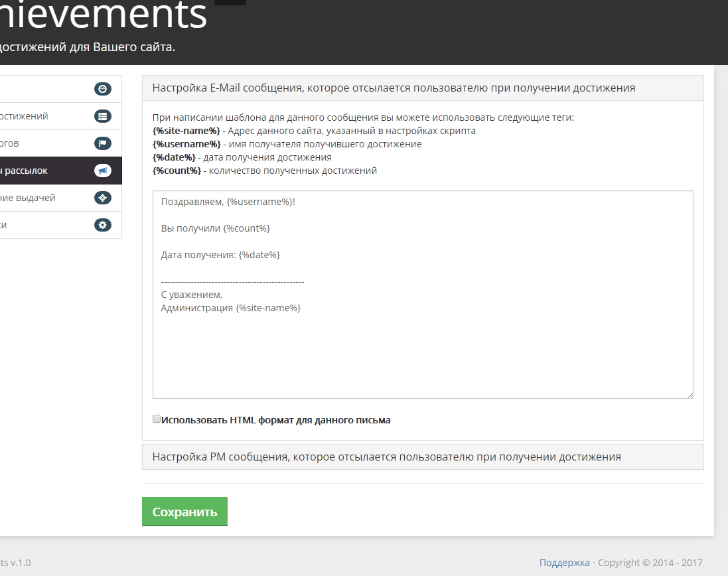This screenshot has width=728, height=576.
Task: Open the "ки" settings sidebar menu item
Action: click(7, 225)
